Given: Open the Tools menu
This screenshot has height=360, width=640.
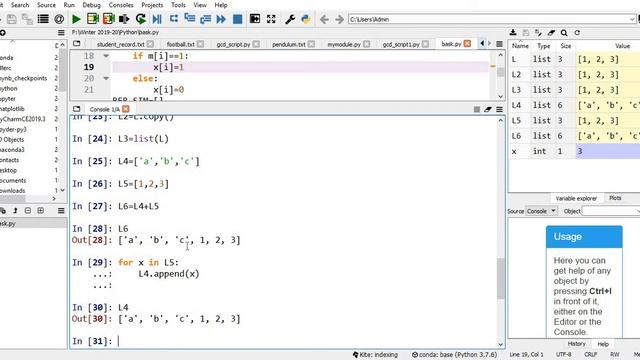Looking at the screenshot, I should click(x=178, y=5).
